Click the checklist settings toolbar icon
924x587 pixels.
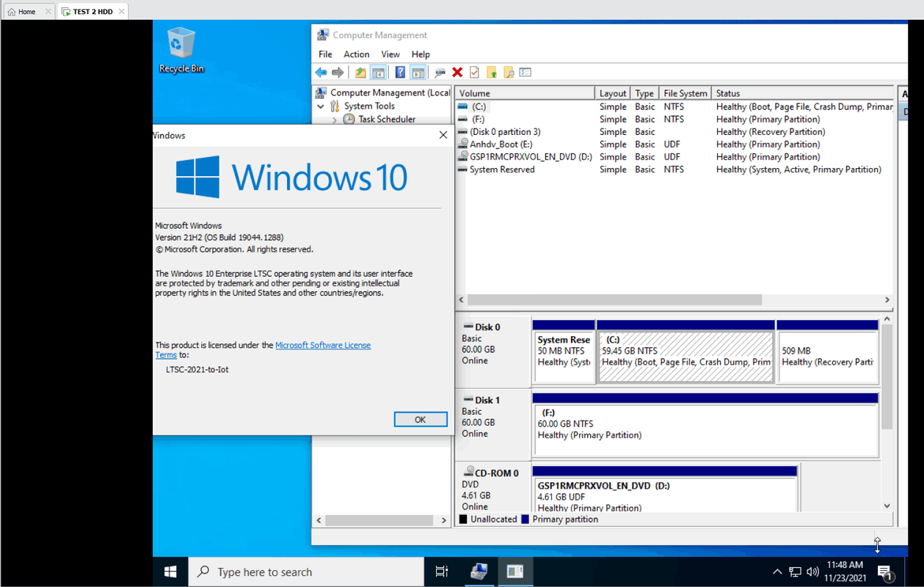(x=525, y=73)
